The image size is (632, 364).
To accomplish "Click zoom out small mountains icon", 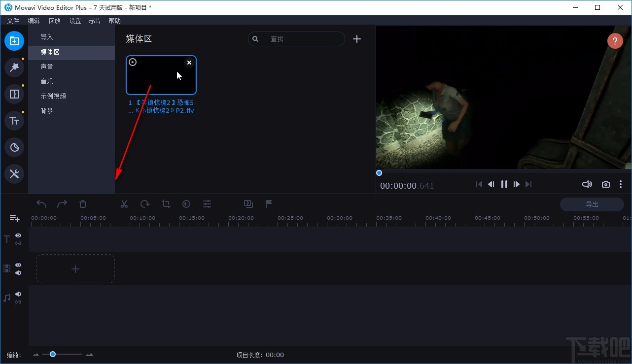I will (x=36, y=355).
